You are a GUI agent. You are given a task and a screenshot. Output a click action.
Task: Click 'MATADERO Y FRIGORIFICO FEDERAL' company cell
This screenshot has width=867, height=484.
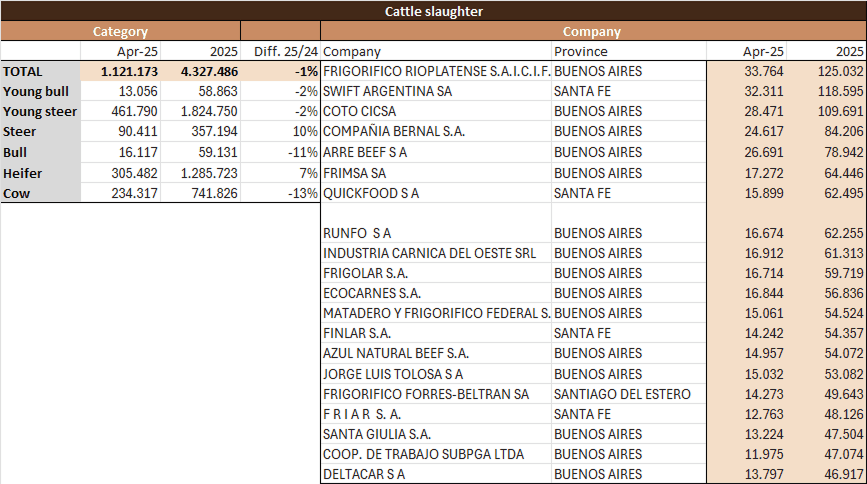[x=436, y=313]
